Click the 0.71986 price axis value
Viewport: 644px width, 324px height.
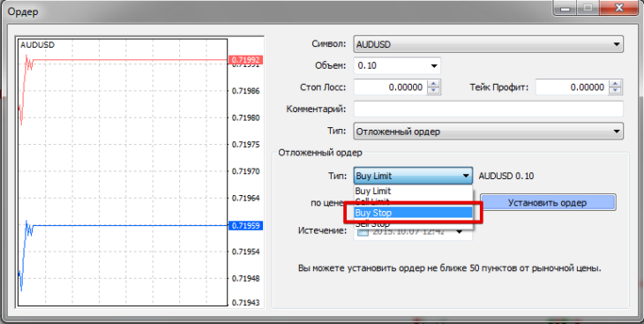[x=246, y=91]
